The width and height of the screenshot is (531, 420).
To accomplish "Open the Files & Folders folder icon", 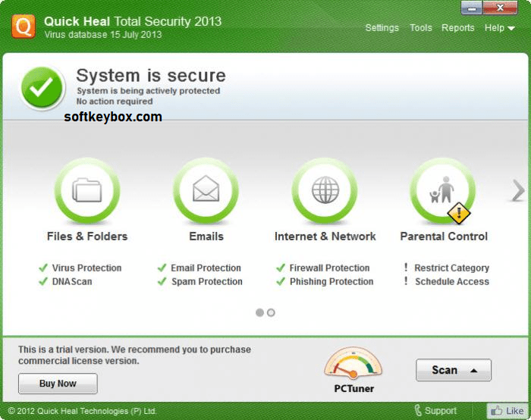I will point(87,190).
